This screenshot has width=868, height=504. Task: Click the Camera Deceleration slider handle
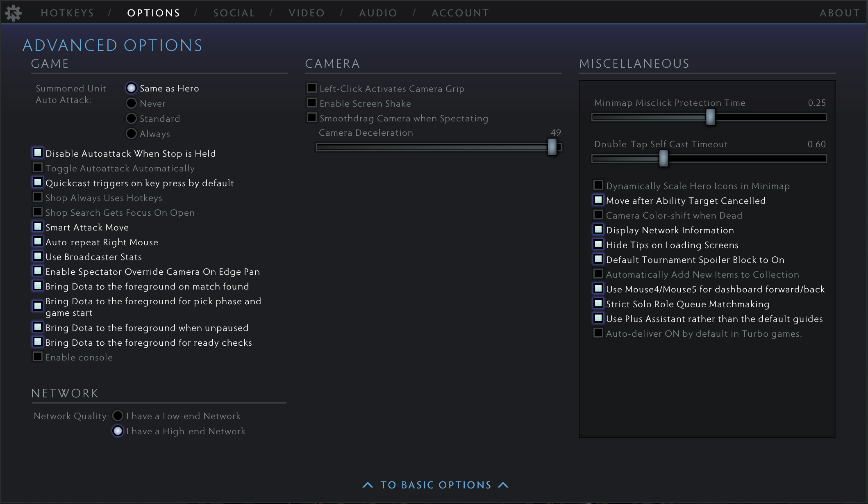click(x=552, y=147)
